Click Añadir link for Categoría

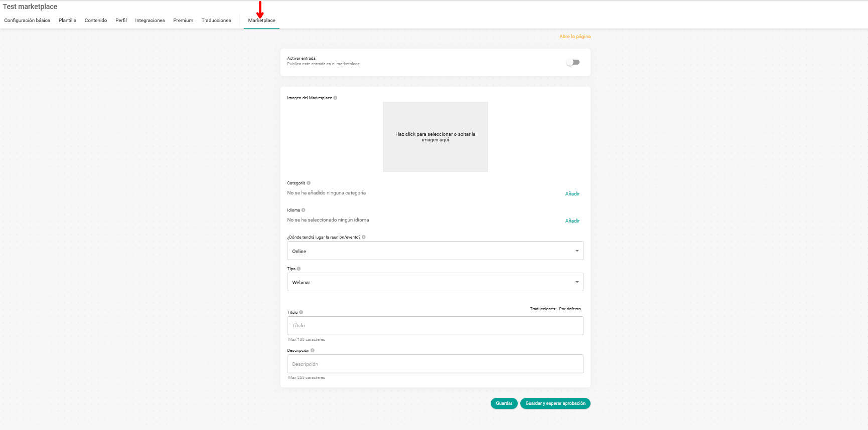pos(572,194)
